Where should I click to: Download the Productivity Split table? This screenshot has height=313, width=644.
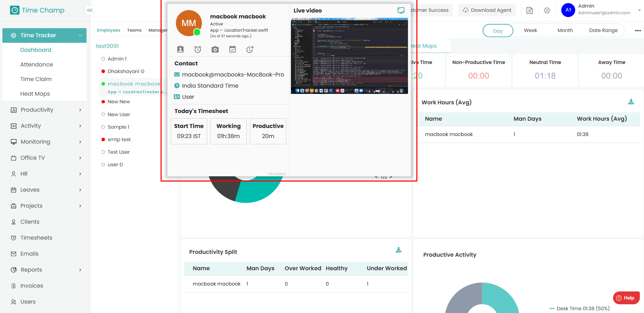click(399, 250)
